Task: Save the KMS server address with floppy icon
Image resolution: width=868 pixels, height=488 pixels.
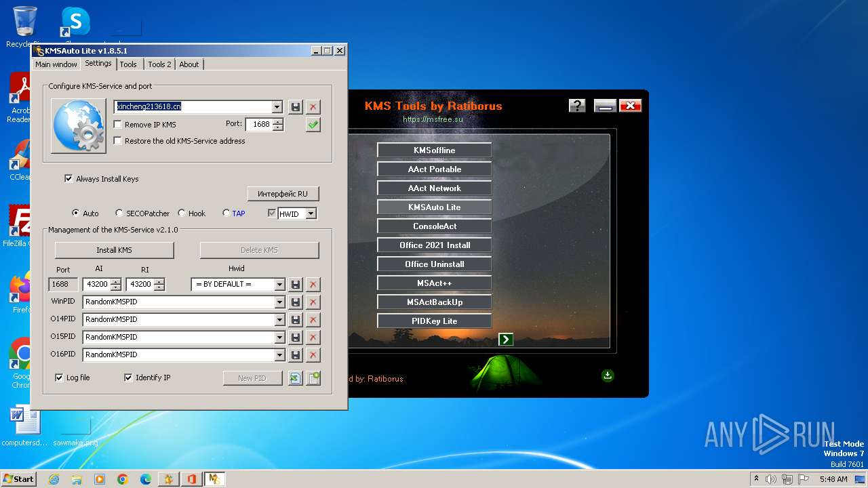Action: coord(296,107)
